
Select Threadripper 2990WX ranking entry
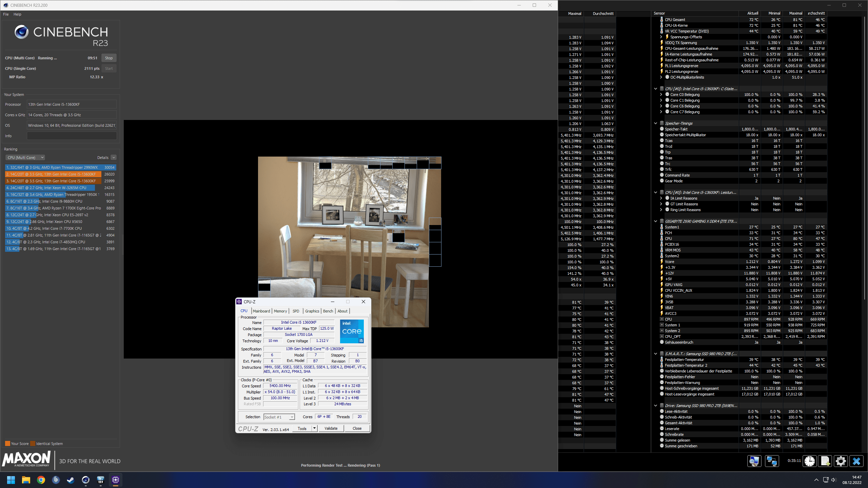click(x=60, y=167)
